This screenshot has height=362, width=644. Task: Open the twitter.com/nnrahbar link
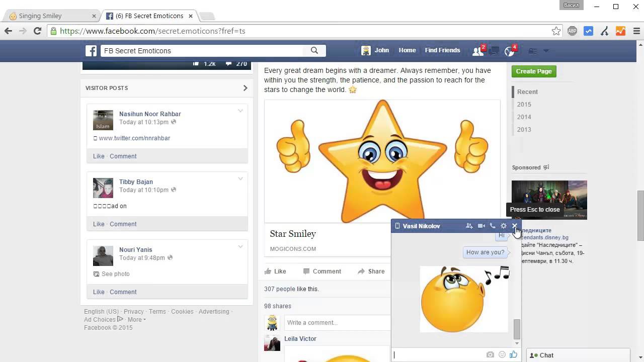134,138
